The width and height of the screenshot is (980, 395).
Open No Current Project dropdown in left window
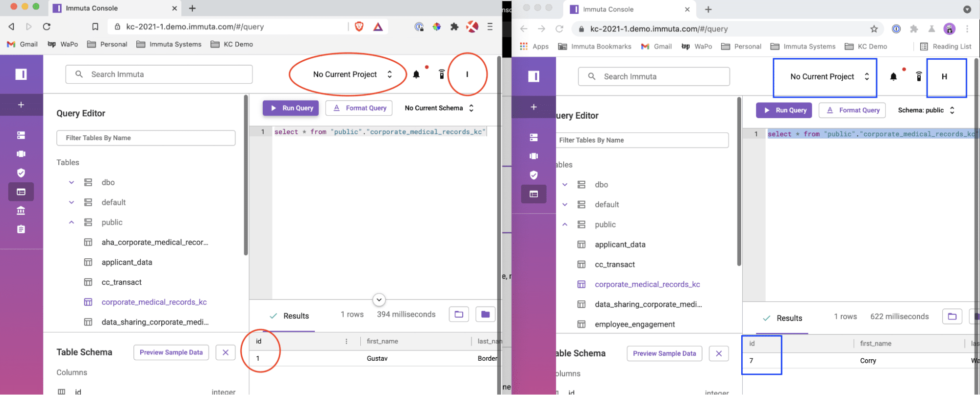pos(352,74)
